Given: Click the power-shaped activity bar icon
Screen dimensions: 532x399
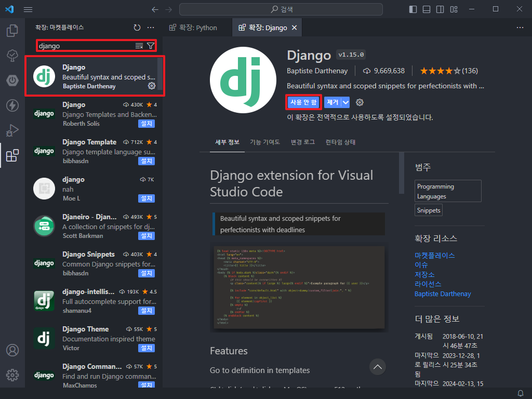Looking at the screenshot, I should 12,81.
